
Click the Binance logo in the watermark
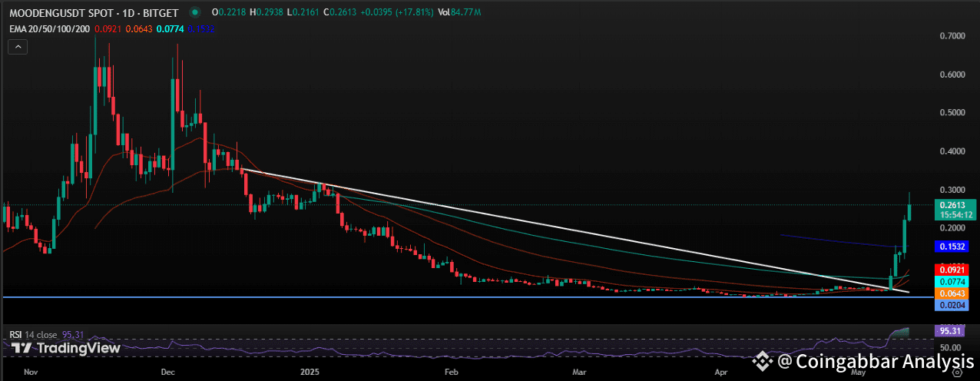pos(762,360)
